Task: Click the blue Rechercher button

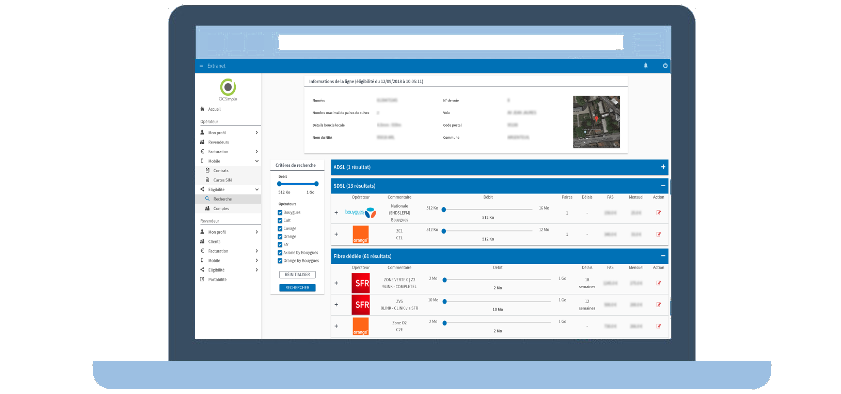Action: (x=297, y=288)
